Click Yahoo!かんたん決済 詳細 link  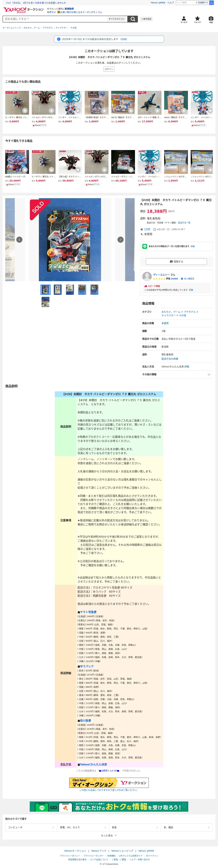(187, 367)
